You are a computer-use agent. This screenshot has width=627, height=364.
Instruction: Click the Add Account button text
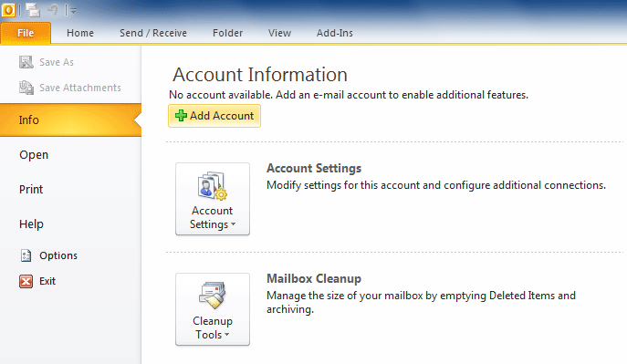pos(222,116)
